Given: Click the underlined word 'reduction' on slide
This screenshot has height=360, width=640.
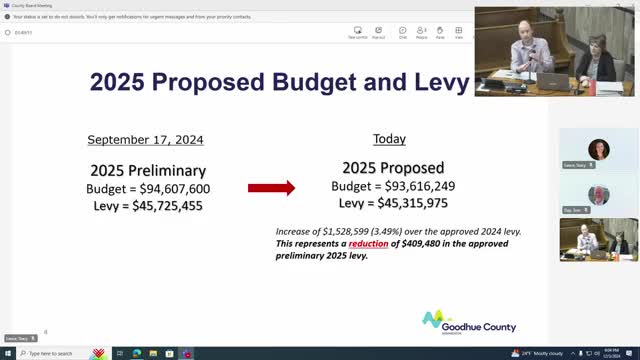Looking at the screenshot, I should [x=368, y=244].
